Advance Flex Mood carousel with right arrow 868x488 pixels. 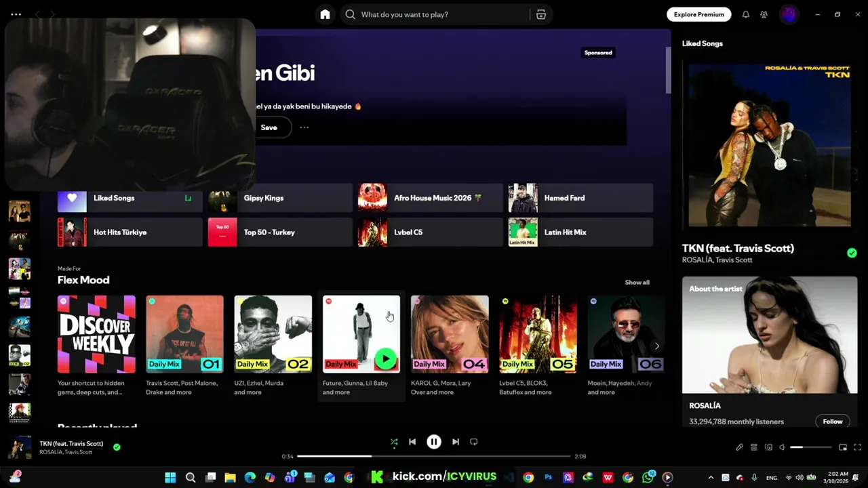point(656,346)
